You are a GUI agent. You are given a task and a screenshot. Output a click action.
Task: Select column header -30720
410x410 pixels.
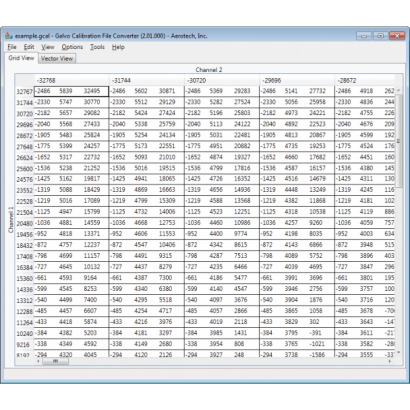coord(222,80)
